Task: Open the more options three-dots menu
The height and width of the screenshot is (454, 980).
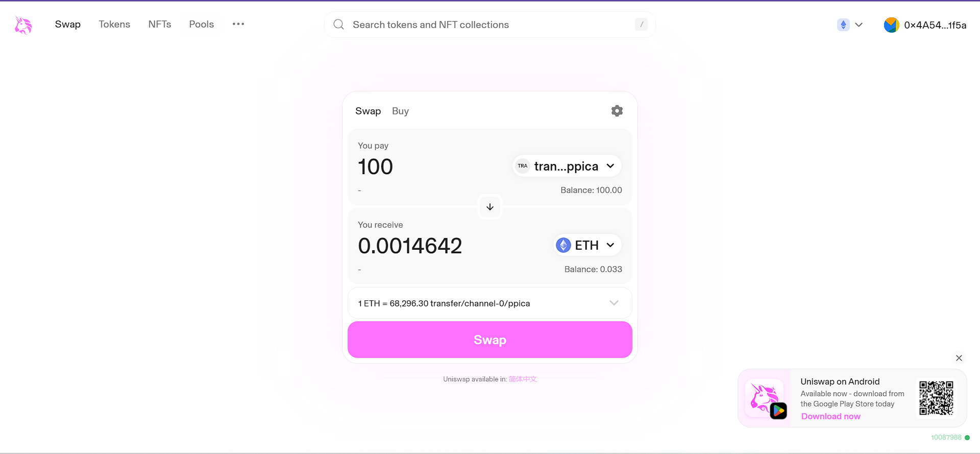Action: [x=238, y=24]
